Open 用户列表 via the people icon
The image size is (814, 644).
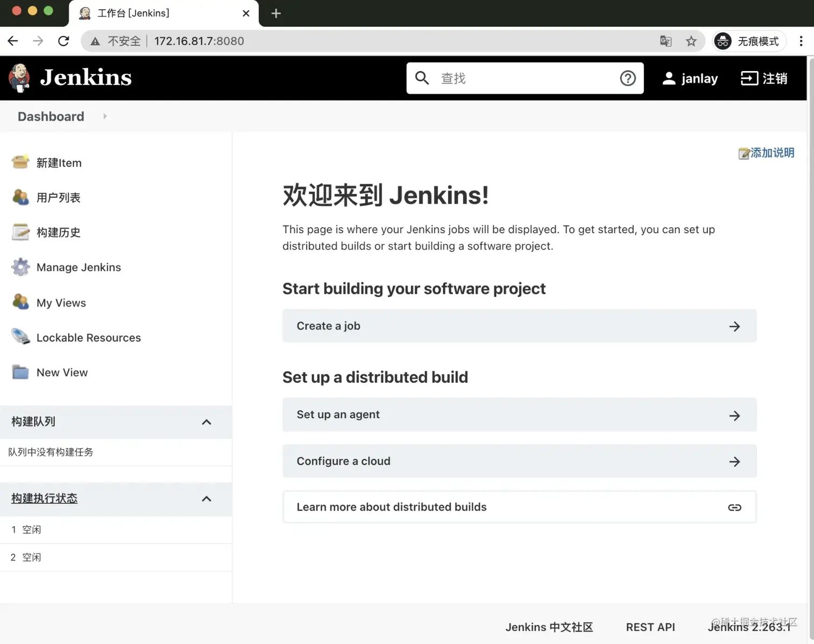click(20, 197)
